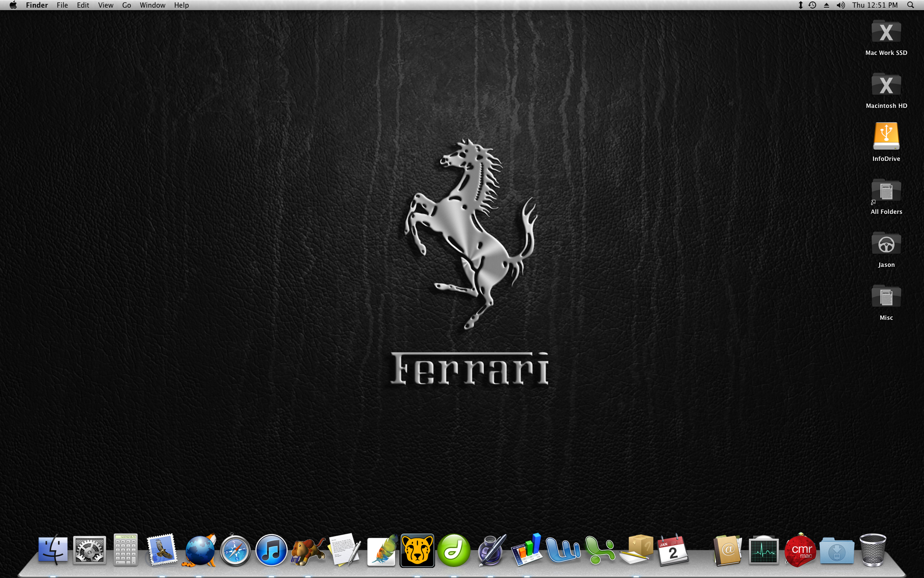Open the Go menu
Image resolution: width=924 pixels, height=578 pixels.
(127, 5)
